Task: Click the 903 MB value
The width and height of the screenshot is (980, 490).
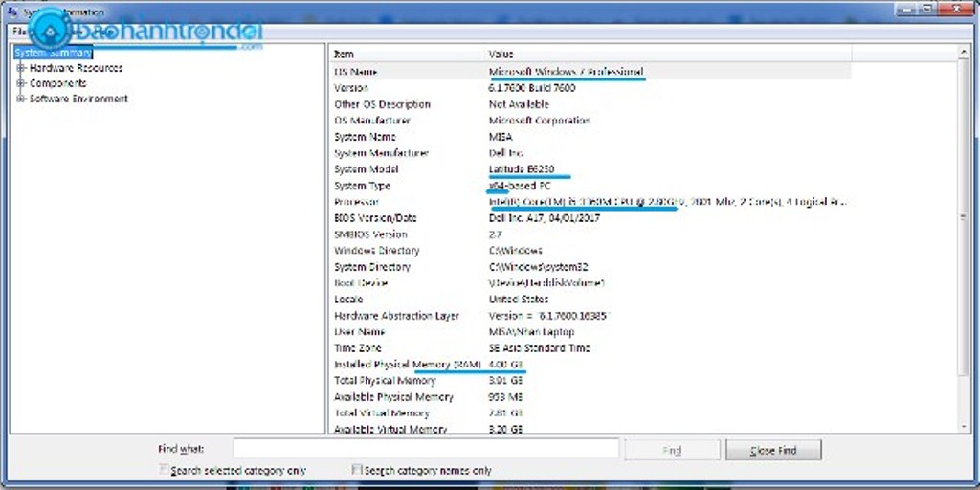Action: point(505,397)
